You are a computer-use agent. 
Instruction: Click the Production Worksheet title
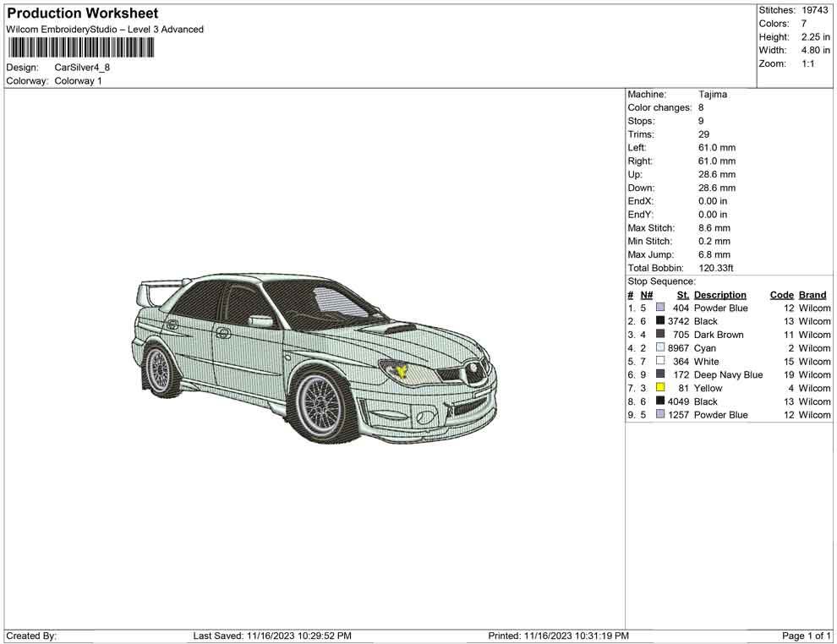(x=82, y=14)
